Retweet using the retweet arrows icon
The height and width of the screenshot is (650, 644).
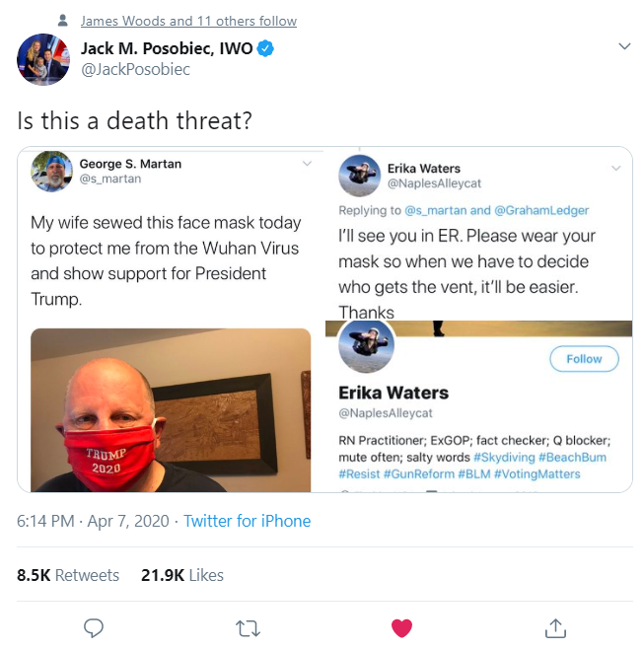click(x=248, y=628)
